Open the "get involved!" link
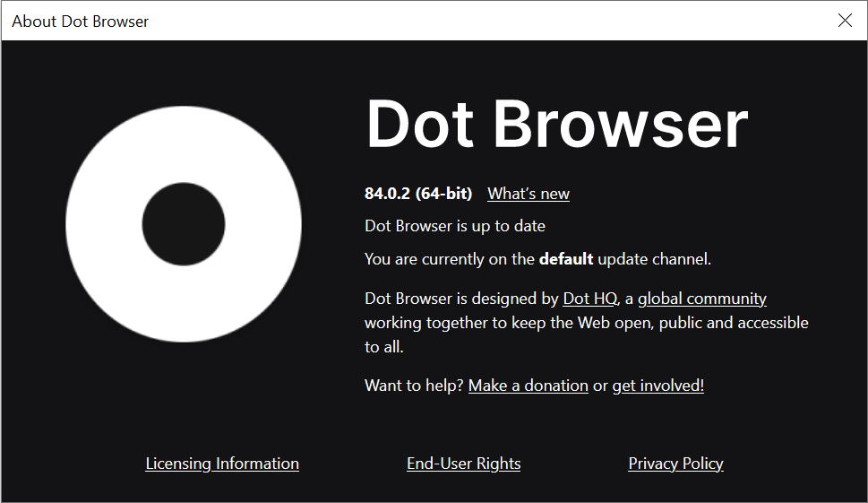 coord(657,385)
